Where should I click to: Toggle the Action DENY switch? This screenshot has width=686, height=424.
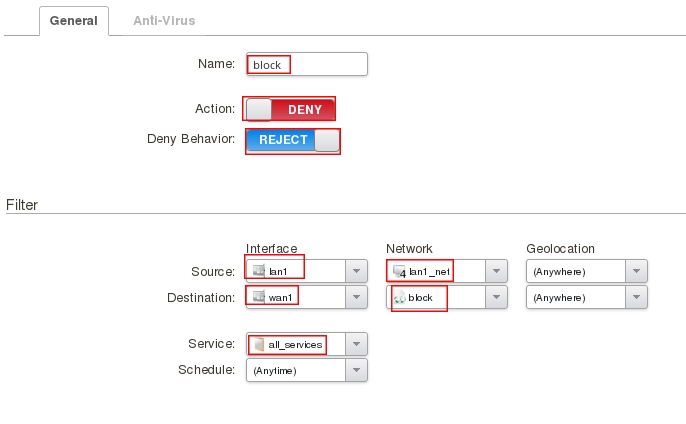pyautogui.click(x=290, y=109)
